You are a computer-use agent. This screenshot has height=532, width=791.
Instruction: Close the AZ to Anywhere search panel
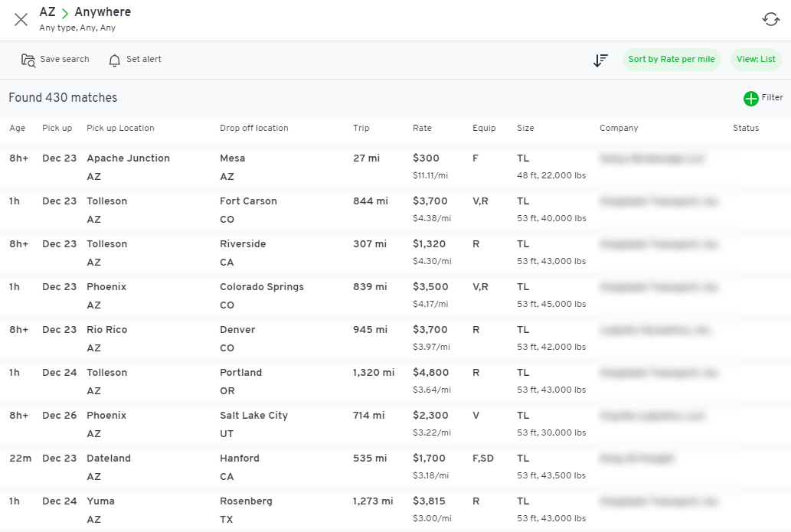tap(21, 20)
